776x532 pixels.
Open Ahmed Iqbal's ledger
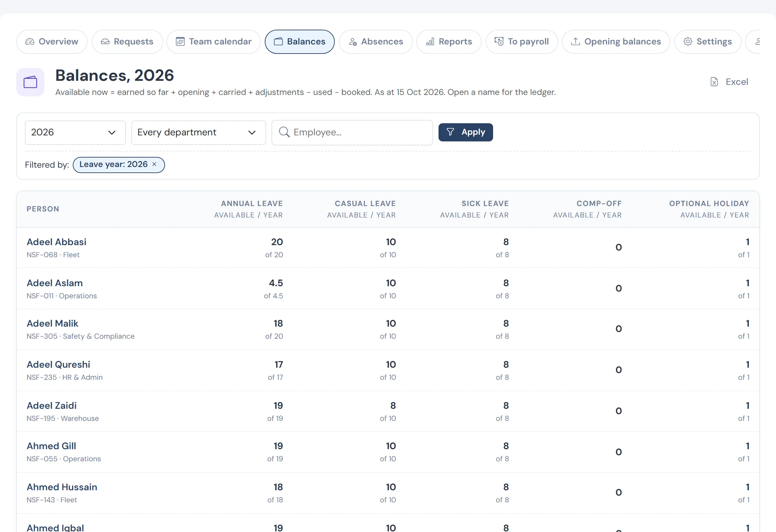55,527
